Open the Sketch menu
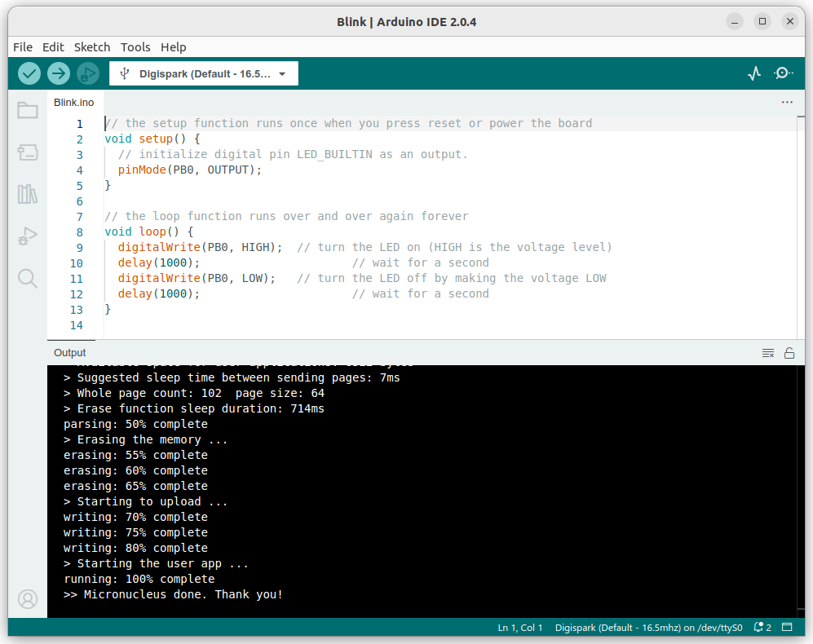Screen dimensions: 813x644 tap(92, 47)
